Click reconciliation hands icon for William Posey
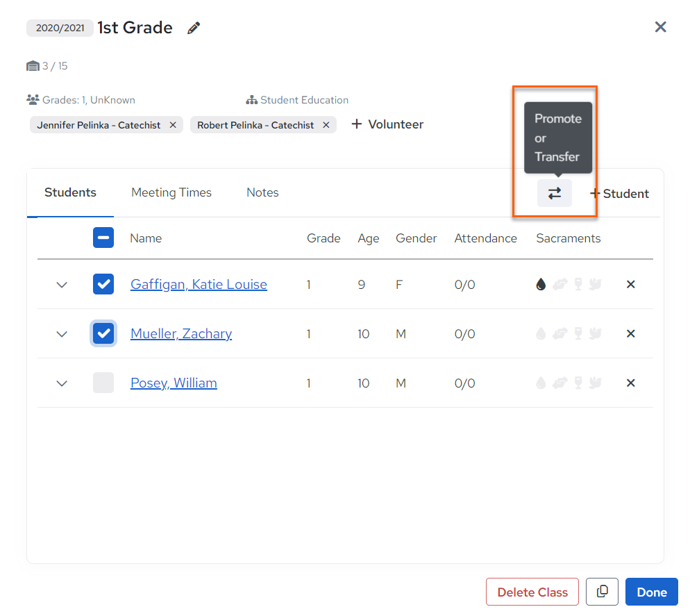690x616 pixels. pyautogui.click(x=559, y=383)
